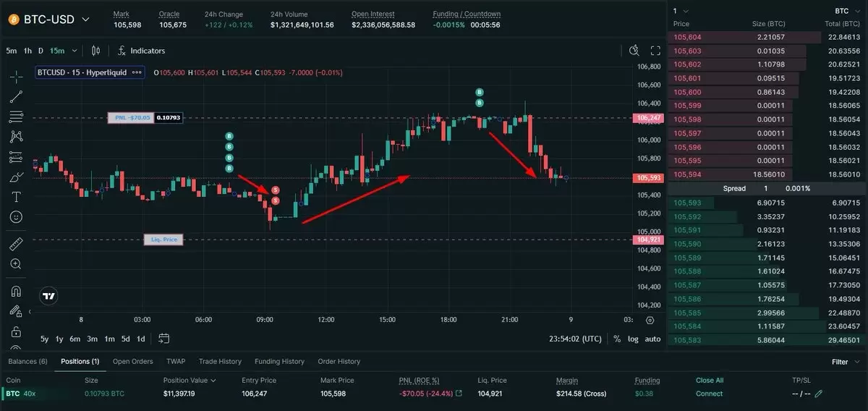Switch chart to 1h timeframe
Screen dimensions: 868x411
point(27,51)
